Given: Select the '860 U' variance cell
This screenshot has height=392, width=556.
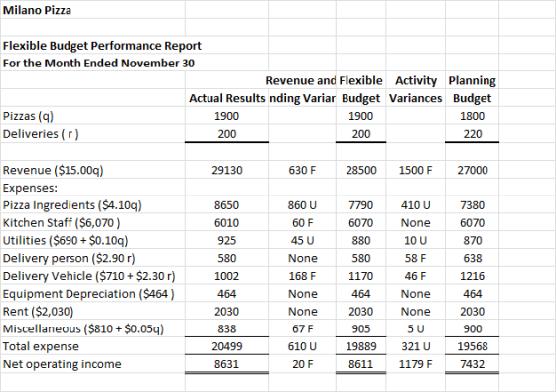Looking at the screenshot, I should pyautogui.click(x=302, y=205).
